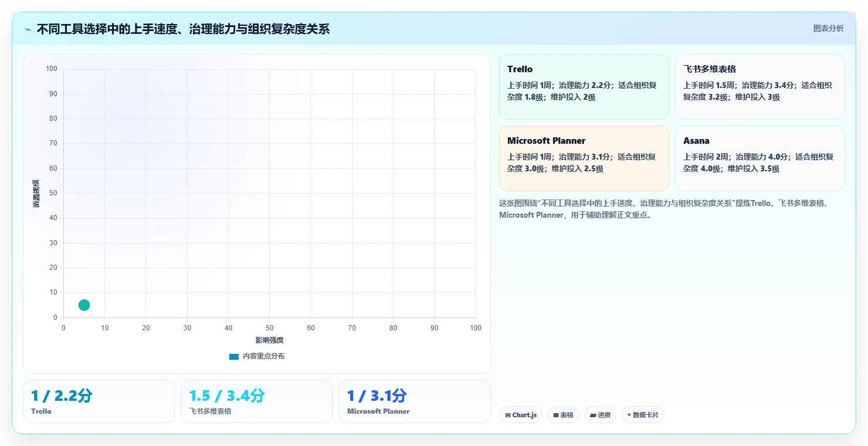Click the 1 / 3.1分 Microsoft Planner stat
This screenshot has width=868, height=446.
click(415, 401)
